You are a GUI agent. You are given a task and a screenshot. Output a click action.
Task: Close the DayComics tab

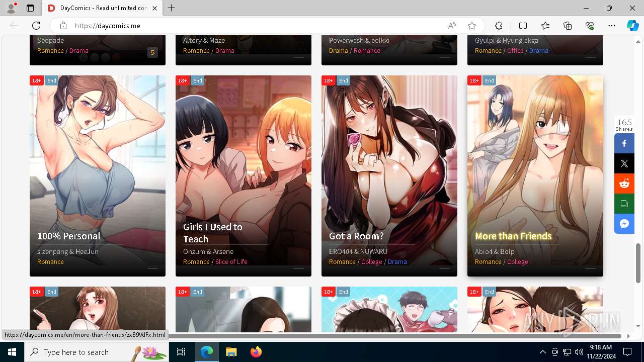click(x=154, y=8)
